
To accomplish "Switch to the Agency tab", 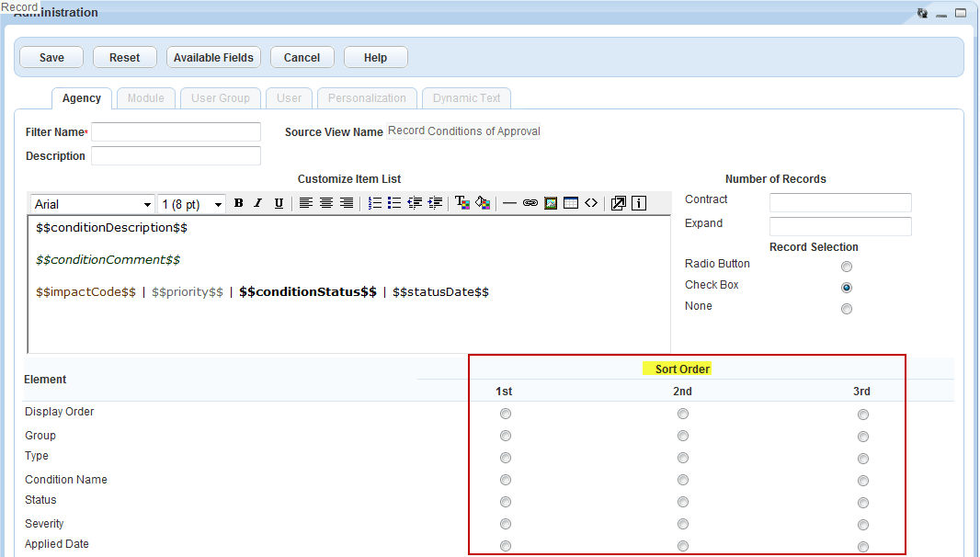I will click(x=82, y=98).
